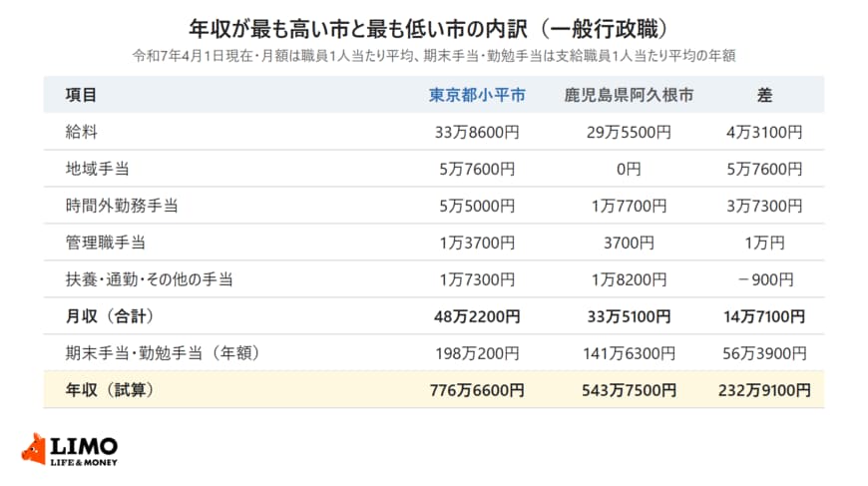Click 地域手当 difference value 5万7600円
This screenshot has width=868, height=486.
764,169
